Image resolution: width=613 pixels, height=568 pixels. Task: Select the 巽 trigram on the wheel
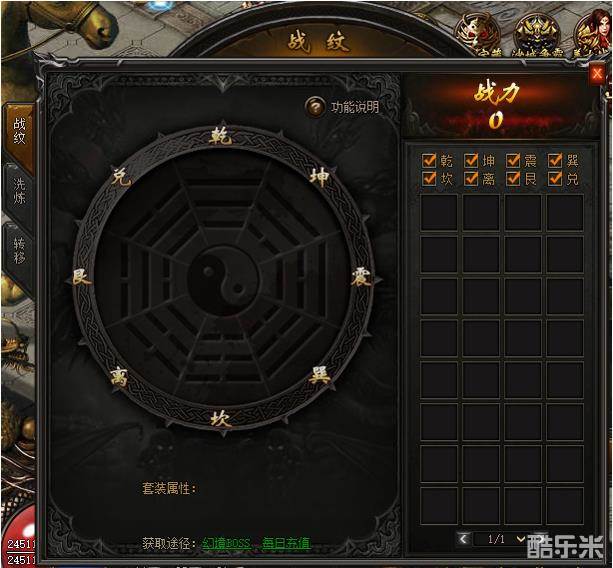(x=320, y=376)
